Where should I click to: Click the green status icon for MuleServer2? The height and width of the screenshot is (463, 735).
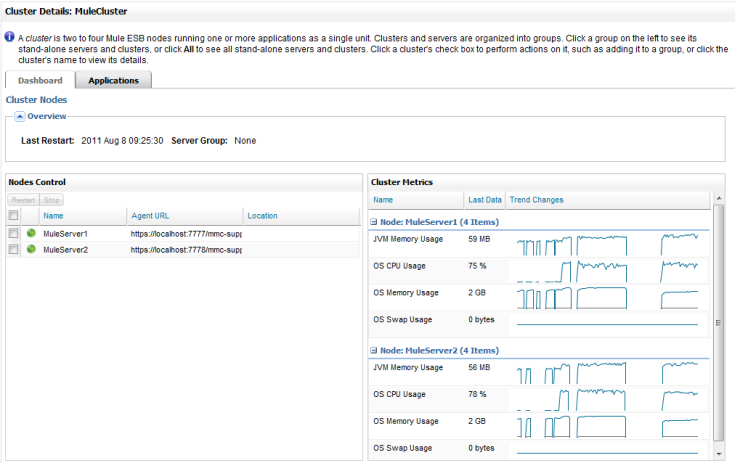[31, 249]
